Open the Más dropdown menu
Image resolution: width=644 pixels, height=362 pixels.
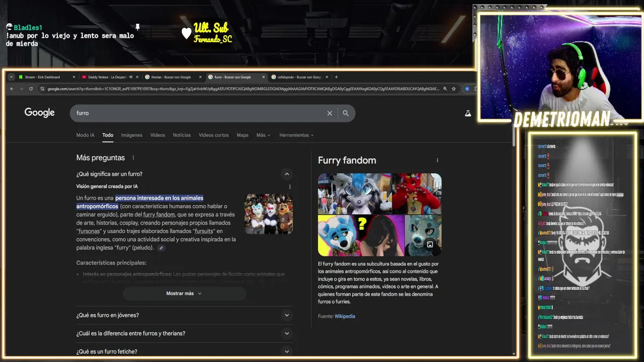click(263, 135)
